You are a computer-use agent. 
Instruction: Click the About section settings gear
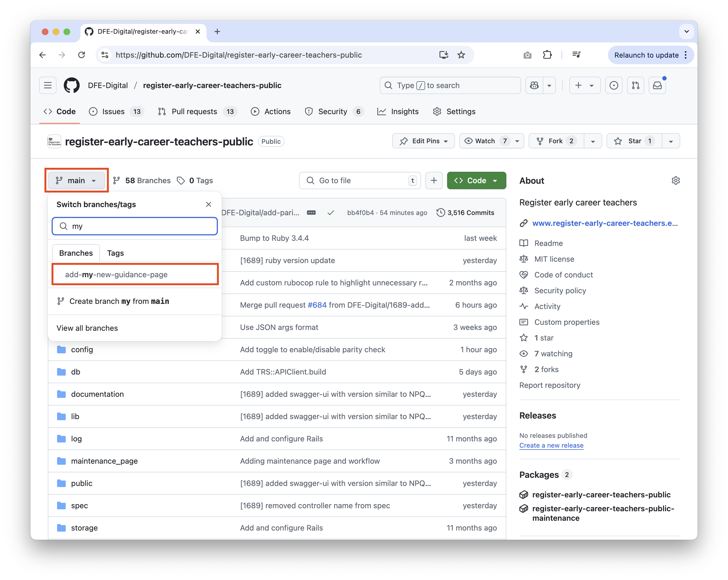pos(675,180)
